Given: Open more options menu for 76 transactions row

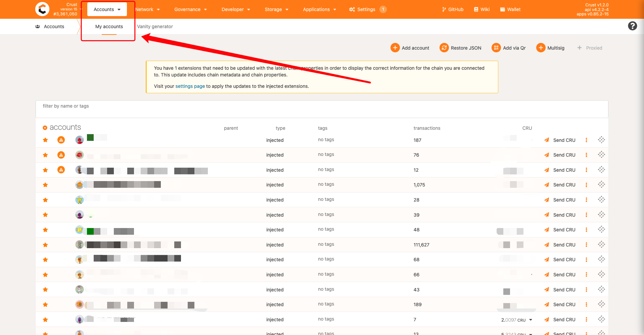Looking at the screenshot, I should [x=586, y=155].
